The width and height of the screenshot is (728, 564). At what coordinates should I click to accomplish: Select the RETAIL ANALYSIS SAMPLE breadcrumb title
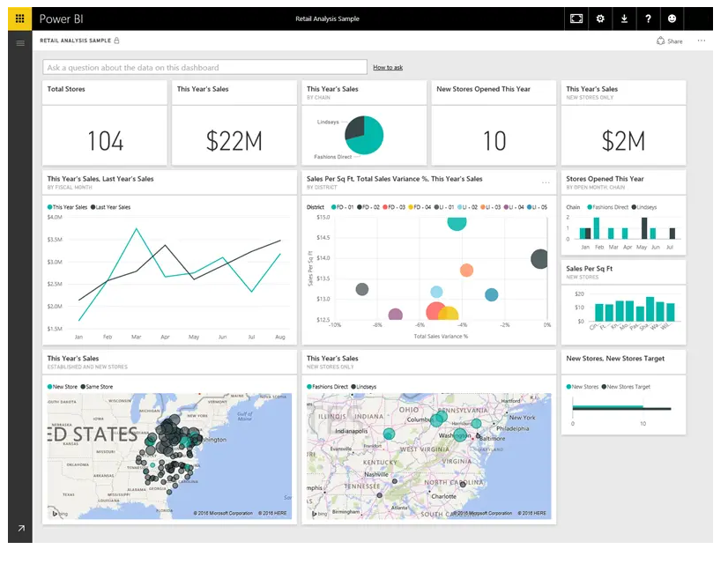[x=75, y=41]
